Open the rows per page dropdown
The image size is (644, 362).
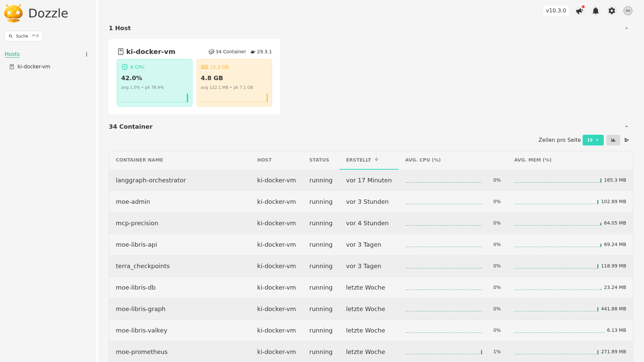pos(593,140)
